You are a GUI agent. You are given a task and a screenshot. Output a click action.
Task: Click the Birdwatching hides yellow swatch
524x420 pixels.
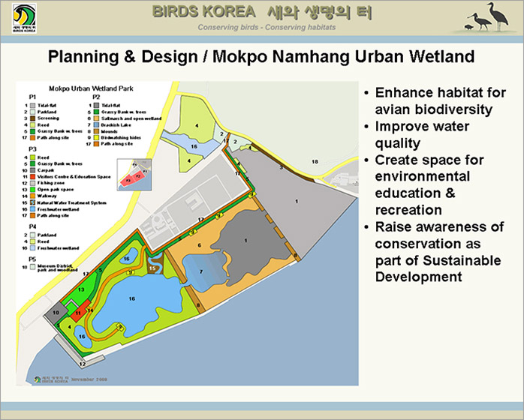(97, 137)
